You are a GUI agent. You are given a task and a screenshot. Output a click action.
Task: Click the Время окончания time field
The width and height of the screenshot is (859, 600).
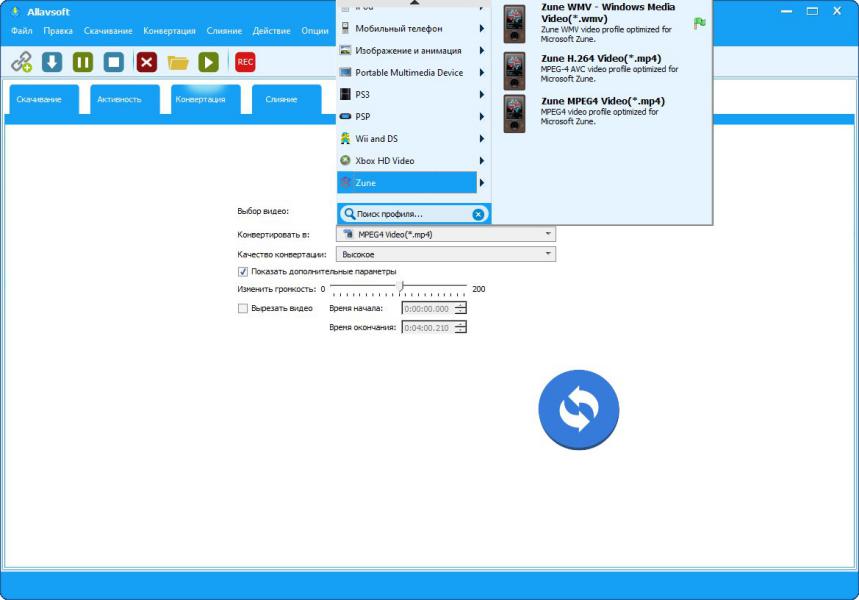click(428, 328)
